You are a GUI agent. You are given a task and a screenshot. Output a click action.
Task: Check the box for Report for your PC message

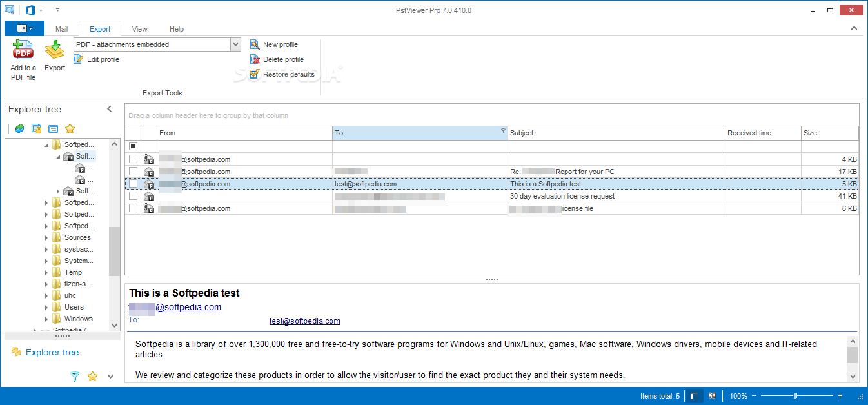(x=133, y=172)
